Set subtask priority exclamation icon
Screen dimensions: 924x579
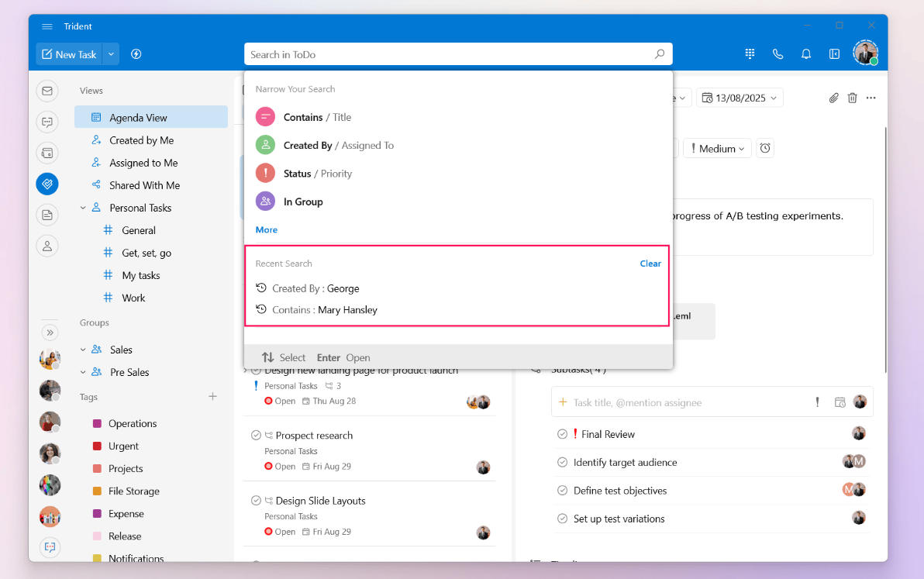817,402
